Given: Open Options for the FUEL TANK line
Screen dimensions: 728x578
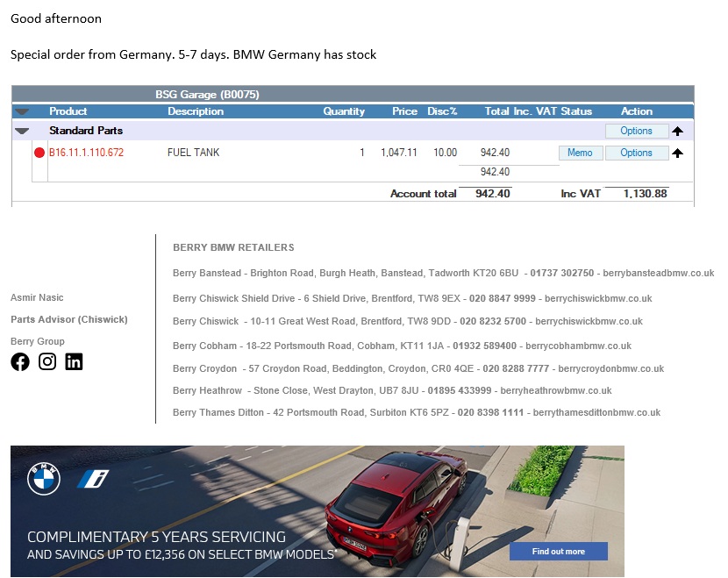Looking at the screenshot, I should (636, 153).
